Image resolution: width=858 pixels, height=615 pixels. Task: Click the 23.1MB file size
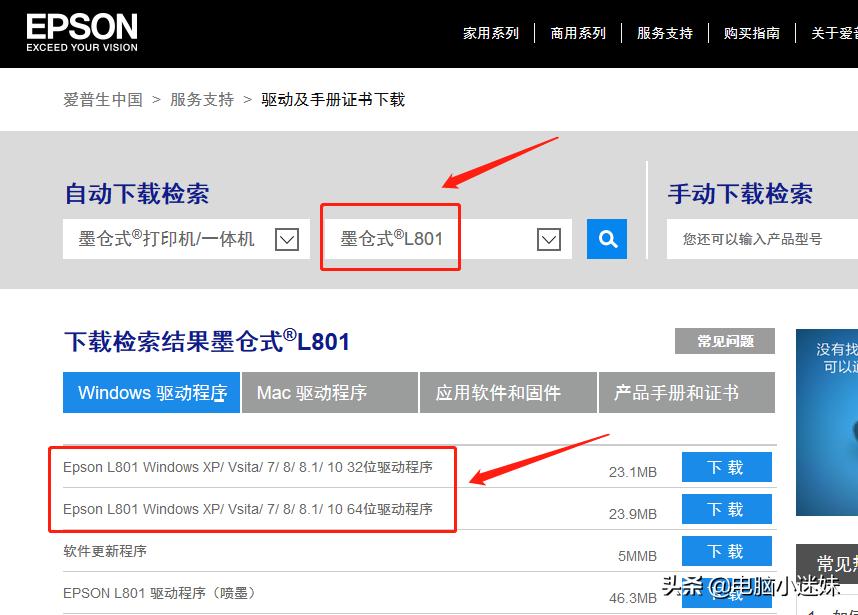633,472
